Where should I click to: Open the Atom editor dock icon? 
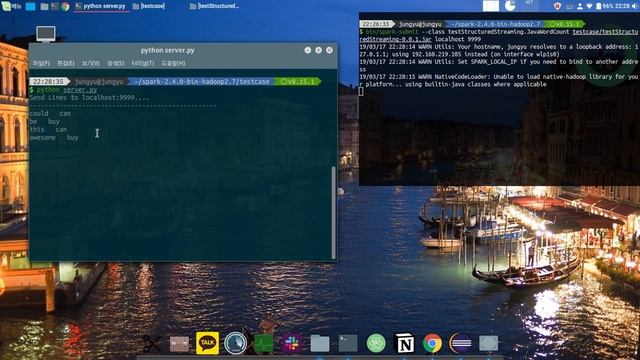coord(376,343)
